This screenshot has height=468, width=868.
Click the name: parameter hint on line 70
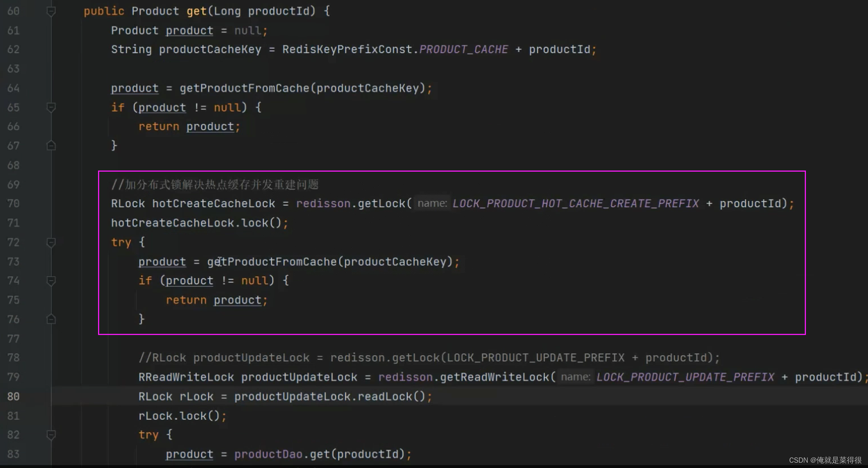[432, 203]
